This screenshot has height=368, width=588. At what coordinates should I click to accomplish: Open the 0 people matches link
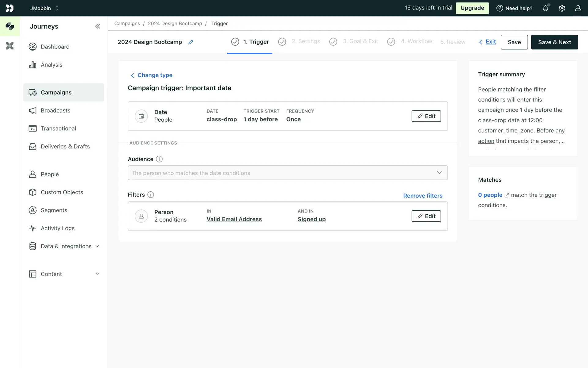point(490,195)
